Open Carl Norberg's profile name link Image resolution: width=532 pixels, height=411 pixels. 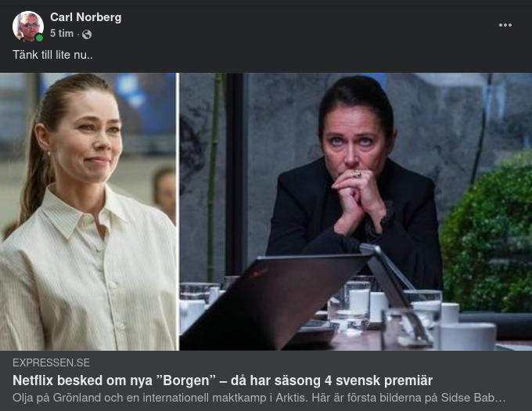point(85,17)
